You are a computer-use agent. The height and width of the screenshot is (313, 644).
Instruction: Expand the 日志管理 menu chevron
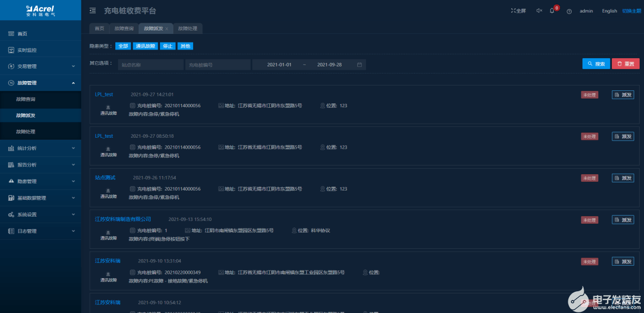[x=73, y=231]
